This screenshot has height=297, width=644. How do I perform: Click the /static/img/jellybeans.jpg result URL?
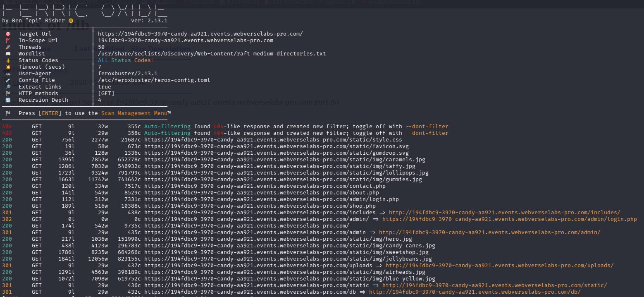tap(288, 259)
